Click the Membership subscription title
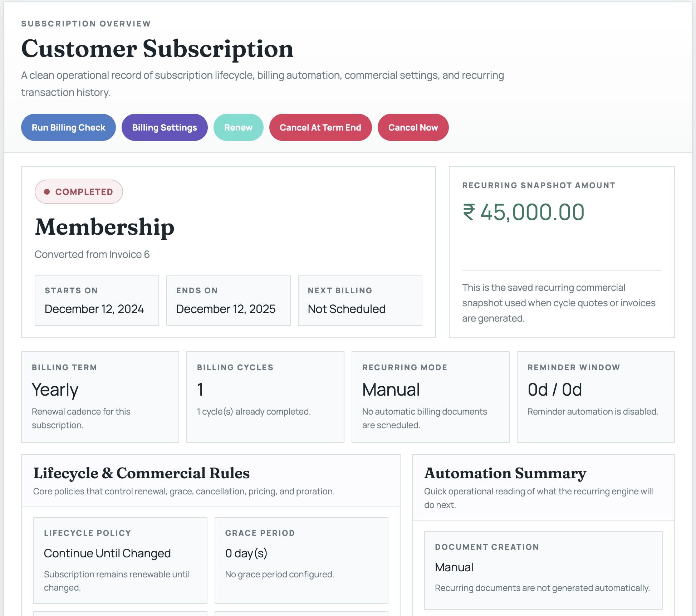The height and width of the screenshot is (616, 696). pyautogui.click(x=104, y=228)
